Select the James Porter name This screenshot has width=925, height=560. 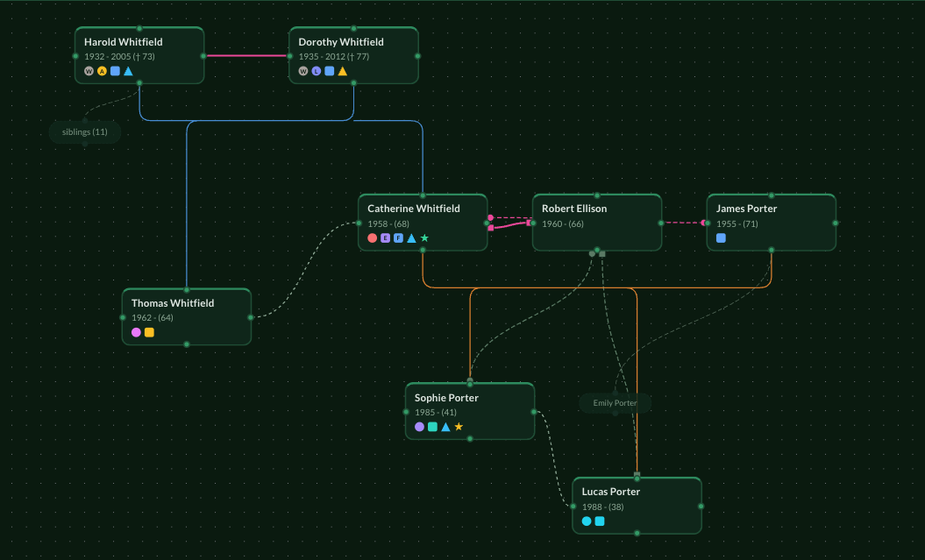[x=746, y=209]
